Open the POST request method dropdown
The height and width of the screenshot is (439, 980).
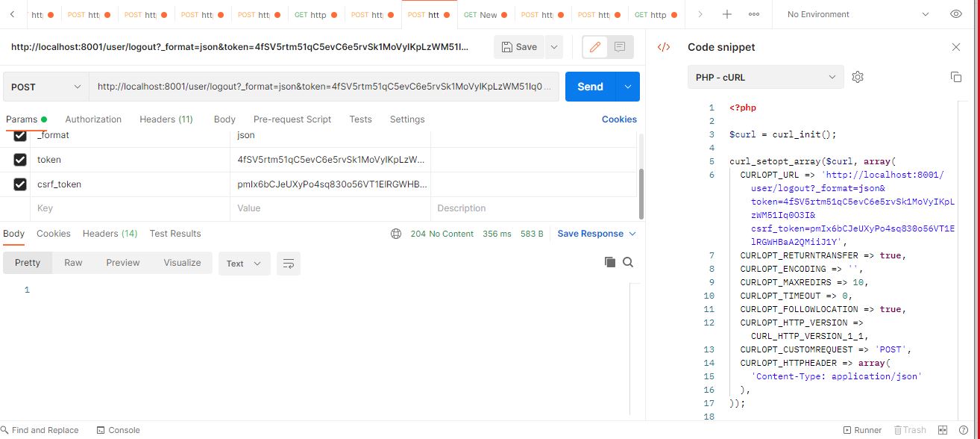pos(45,87)
